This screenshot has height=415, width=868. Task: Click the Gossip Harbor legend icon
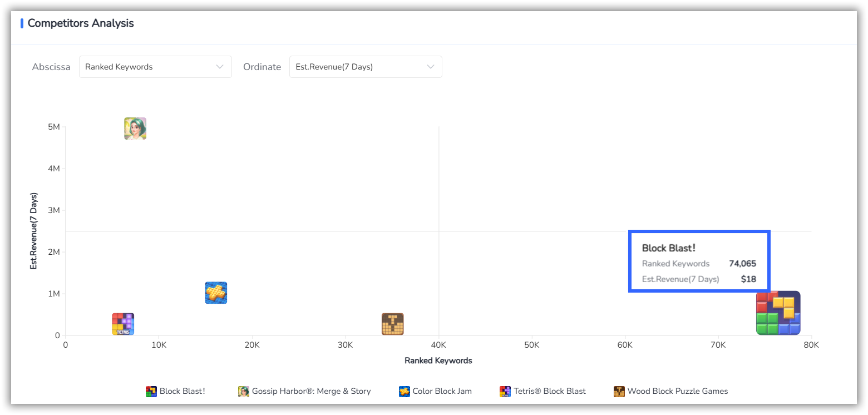point(243,391)
